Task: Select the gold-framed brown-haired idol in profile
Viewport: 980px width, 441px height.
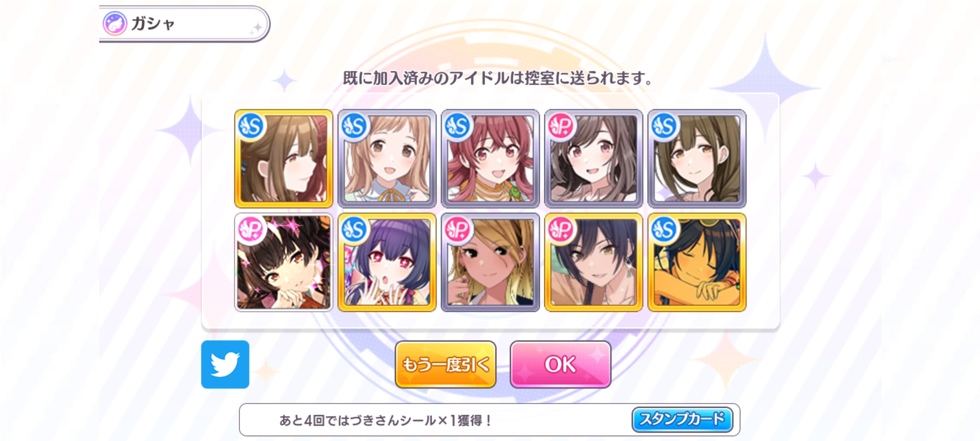Action: tap(284, 158)
